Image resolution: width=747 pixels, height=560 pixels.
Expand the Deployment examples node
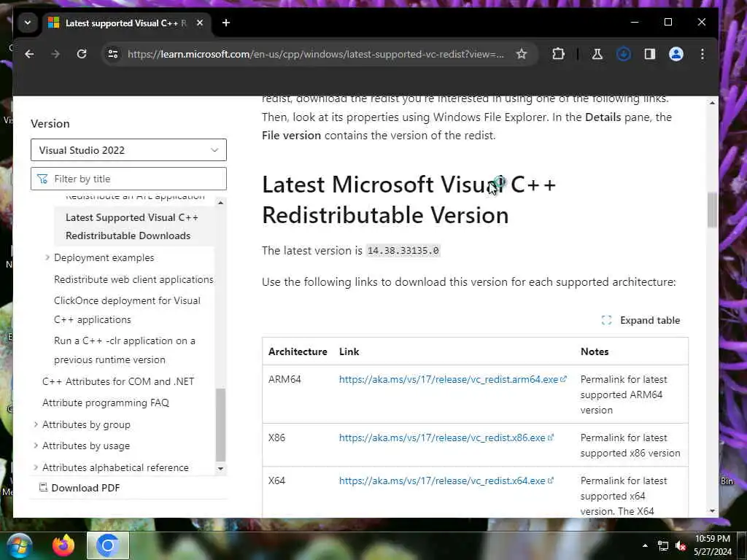47,257
